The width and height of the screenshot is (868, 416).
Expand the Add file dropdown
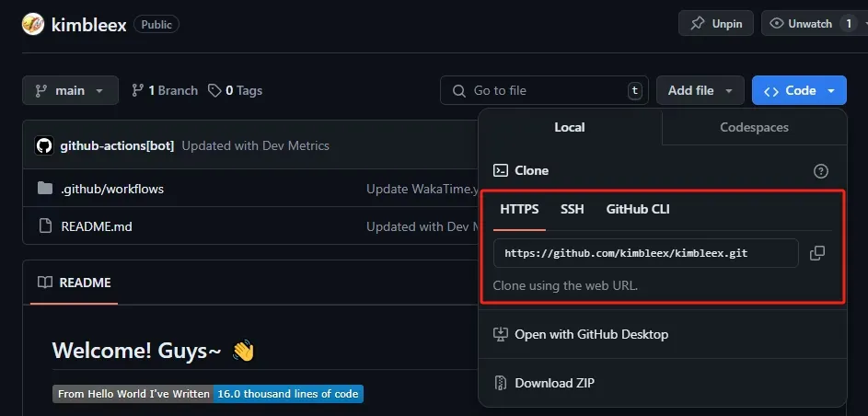(x=700, y=90)
